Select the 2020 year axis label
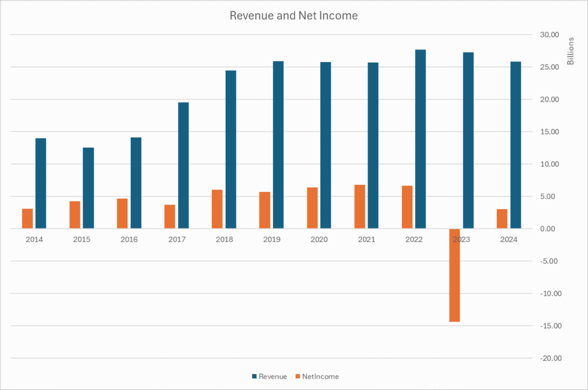This screenshot has width=588, height=390. pos(319,239)
